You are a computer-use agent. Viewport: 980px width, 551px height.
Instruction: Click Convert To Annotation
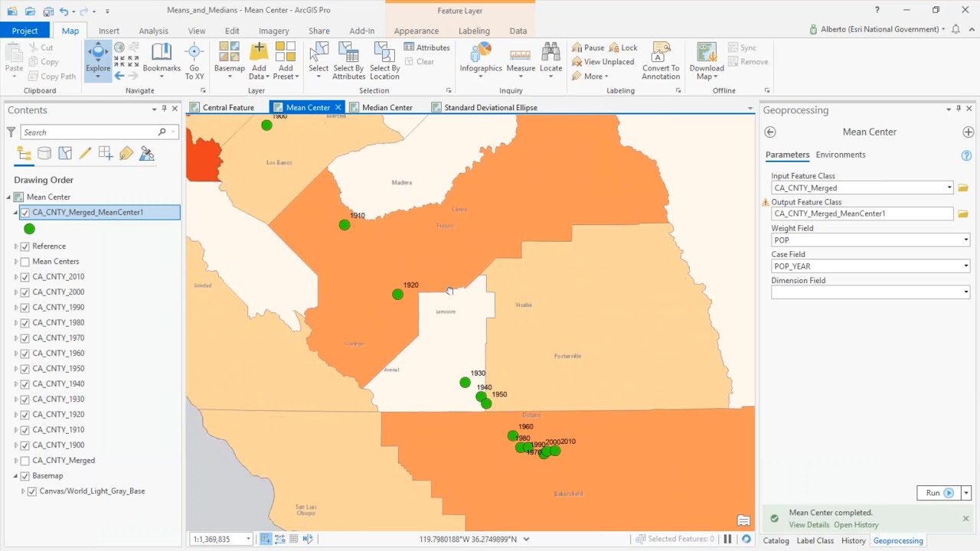click(661, 60)
